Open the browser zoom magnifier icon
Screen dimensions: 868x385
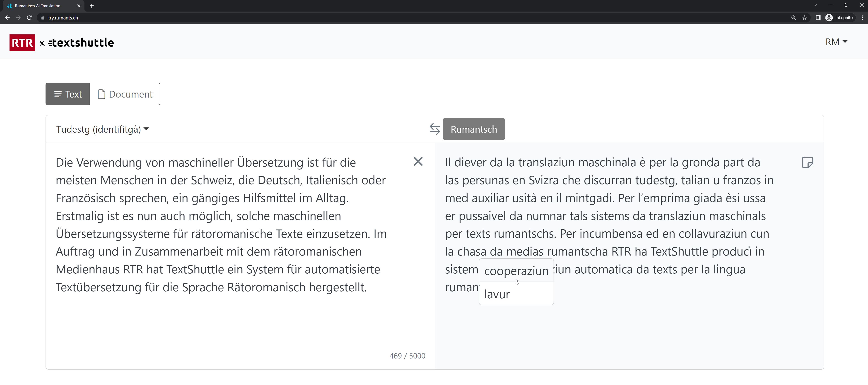click(793, 18)
